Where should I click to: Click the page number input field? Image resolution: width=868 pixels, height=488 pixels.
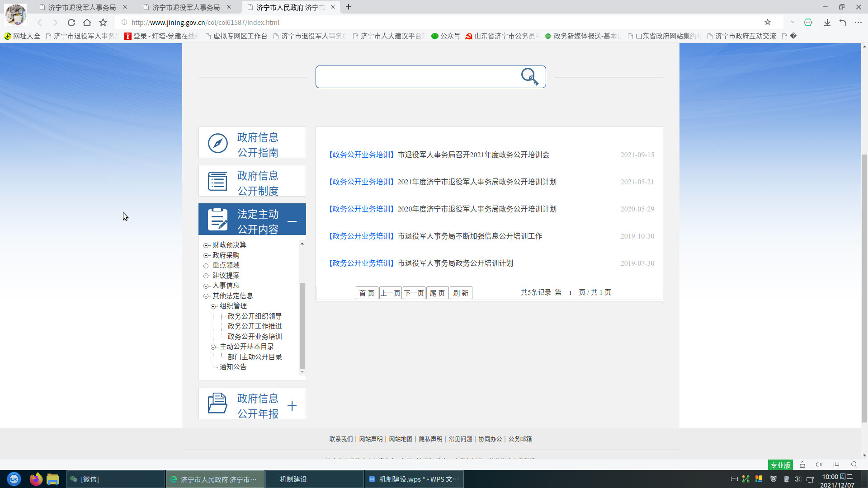point(570,293)
